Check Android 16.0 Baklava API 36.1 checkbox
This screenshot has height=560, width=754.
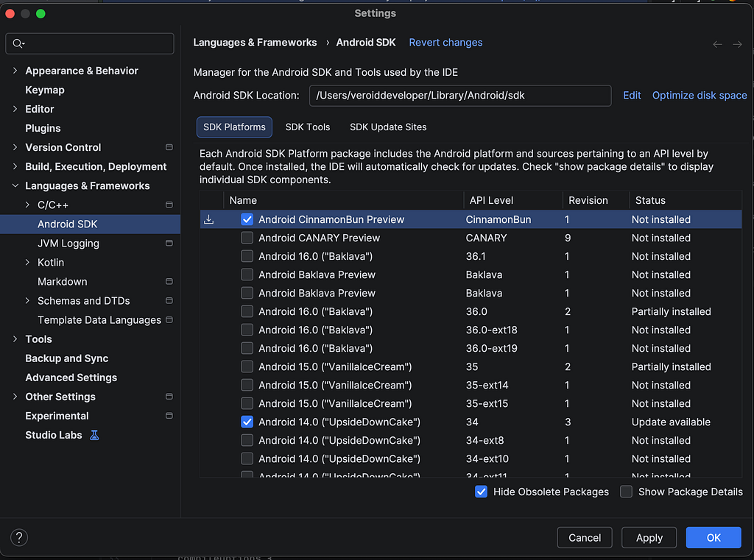point(247,256)
